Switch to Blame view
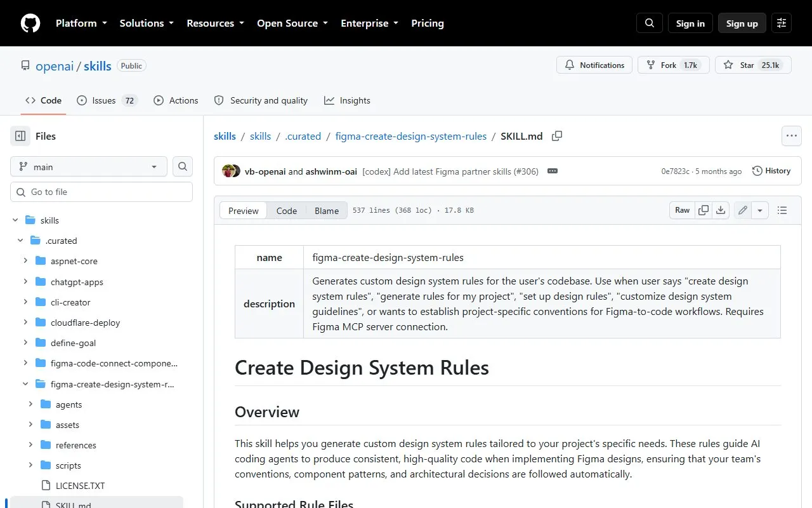 coord(327,211)
